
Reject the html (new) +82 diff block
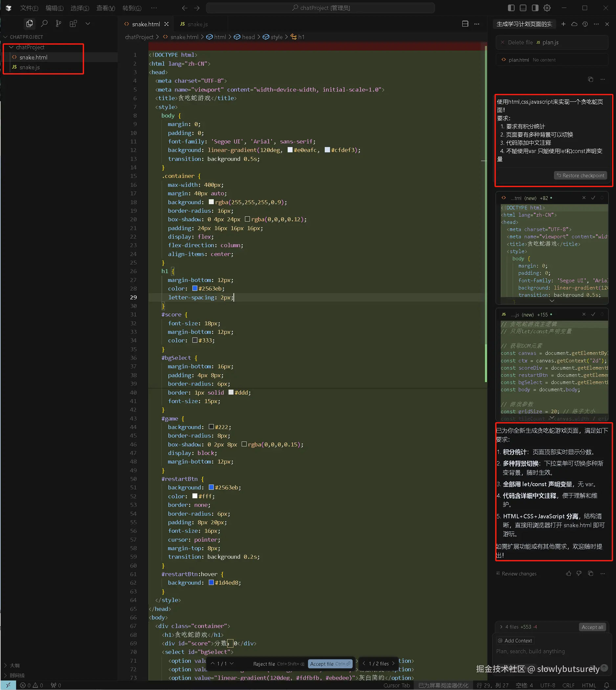[x=584, y=198]
